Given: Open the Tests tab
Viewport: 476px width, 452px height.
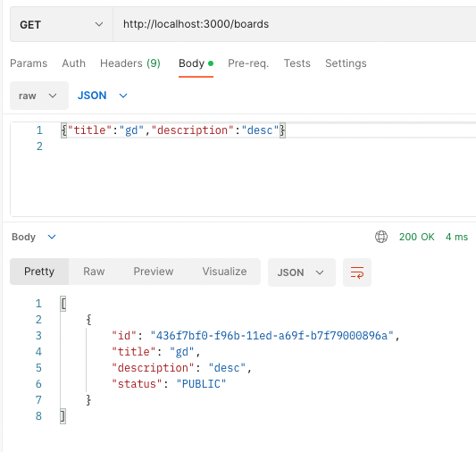Looking at the screenshot, I should pyautogui.click(x=297, y=63).
